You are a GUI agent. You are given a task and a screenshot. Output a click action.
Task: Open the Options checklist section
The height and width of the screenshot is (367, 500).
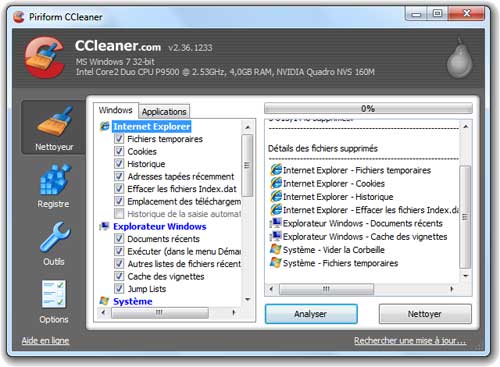coord(54,302)
